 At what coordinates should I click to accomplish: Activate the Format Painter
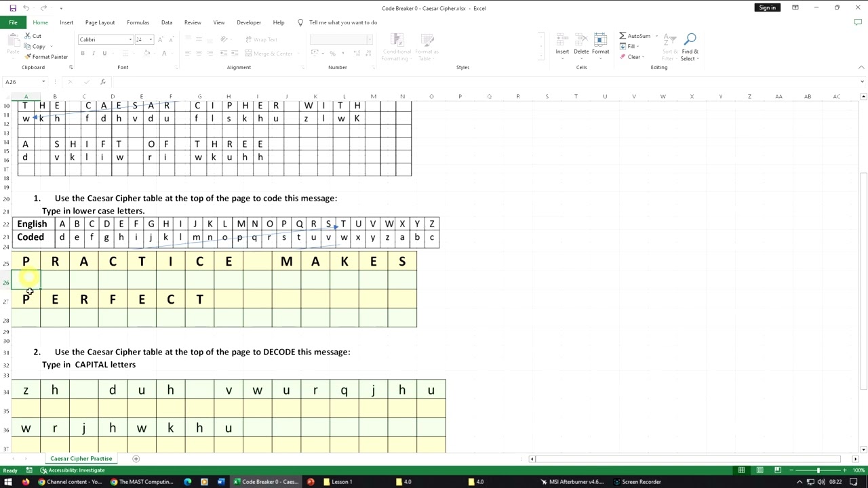pyautogui.click(x=45, y=57)
